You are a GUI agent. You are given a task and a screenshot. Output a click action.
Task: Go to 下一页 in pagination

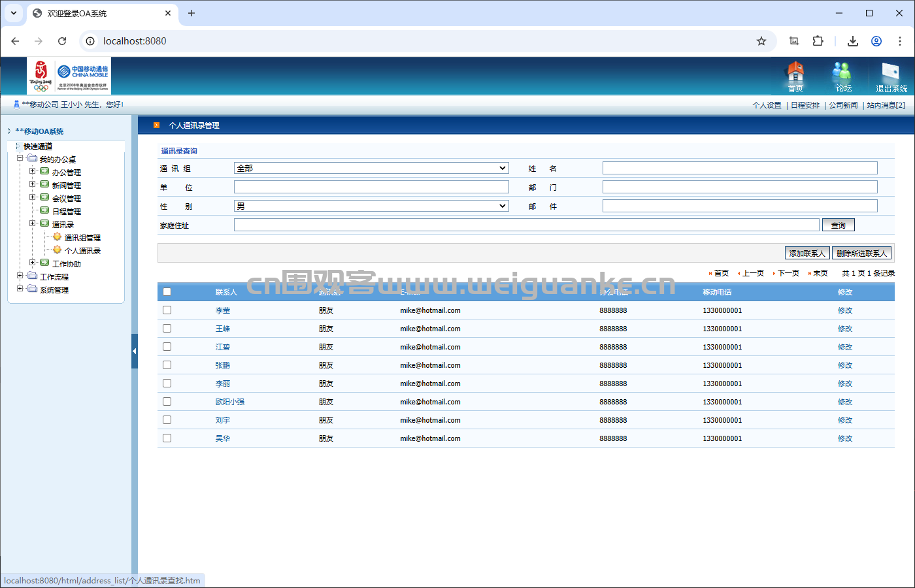point(788,273)
